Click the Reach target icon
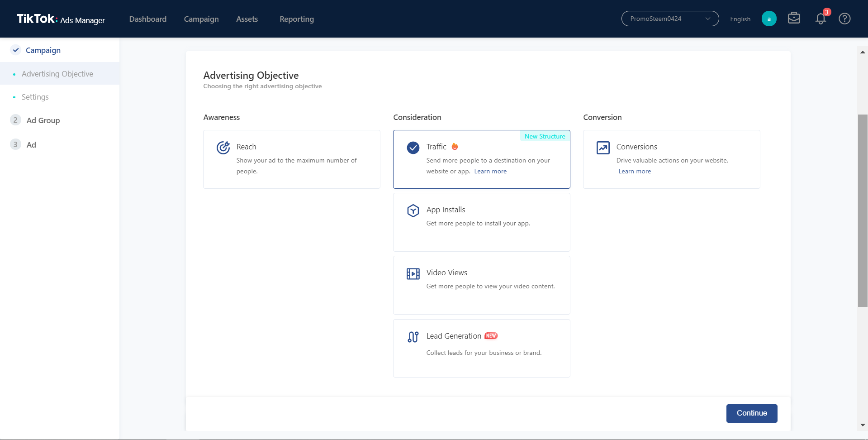The height and width of the screenshot is (440, 868). pyautogui.click(x=223, y=148)
